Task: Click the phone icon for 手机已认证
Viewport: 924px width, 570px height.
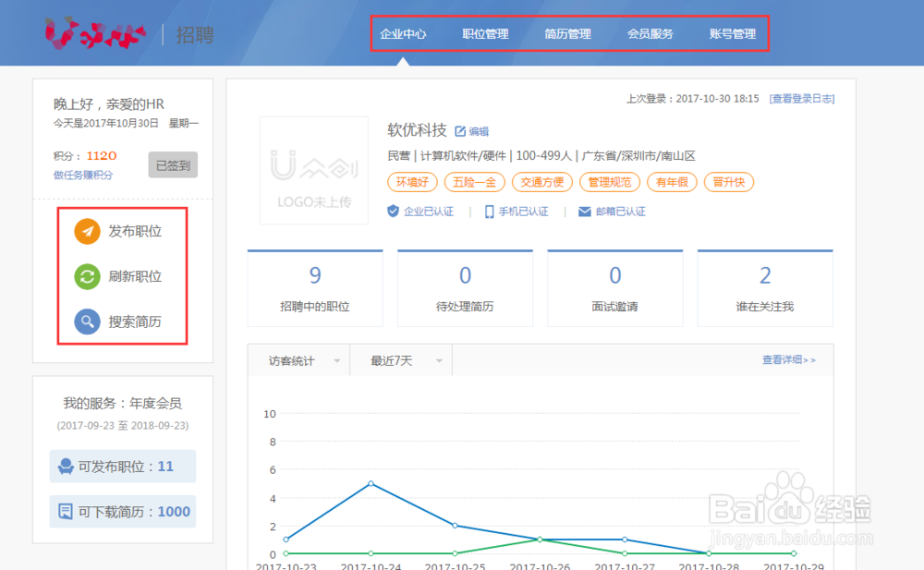Action: (489, 212)
